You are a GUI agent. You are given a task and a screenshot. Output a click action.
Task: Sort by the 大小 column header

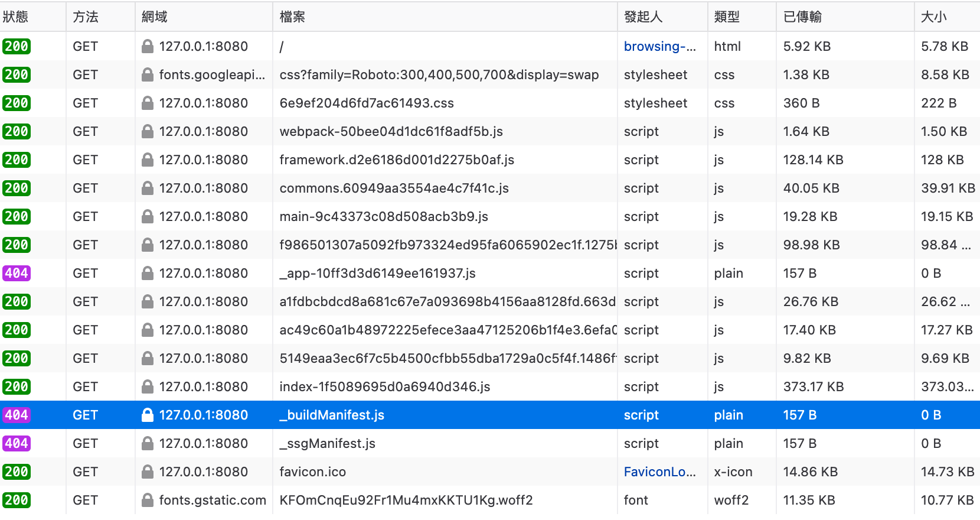[948, 17]
